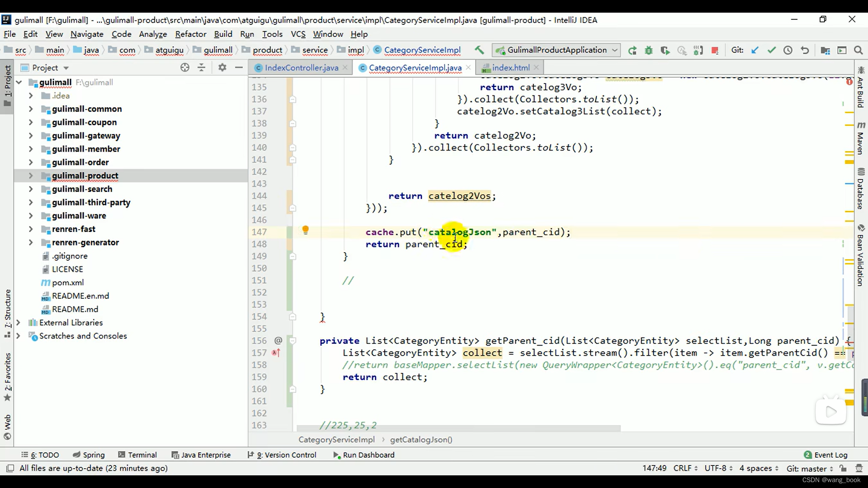The image size is (868, 488).
Task: Click getCatalogJson() in editor breadcrumb
Action: pos(421,440)
